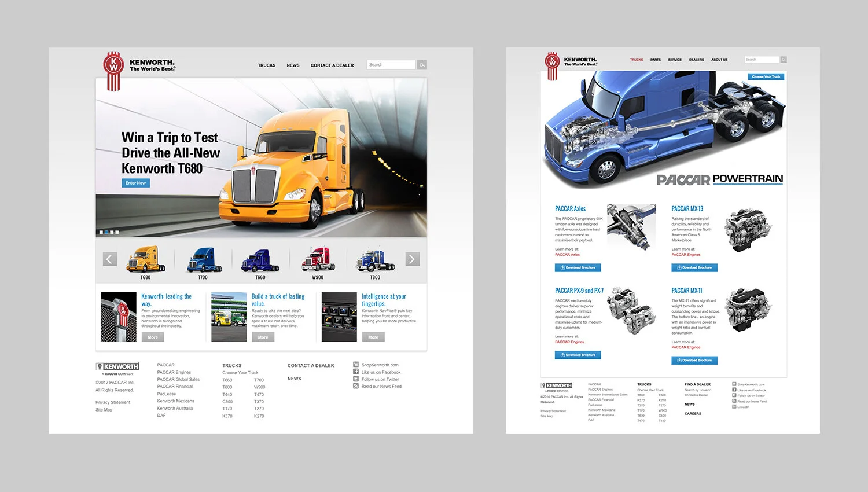Open NEWS menu on the left page
The image size is (868, 492).
click(x=293, y=65)
